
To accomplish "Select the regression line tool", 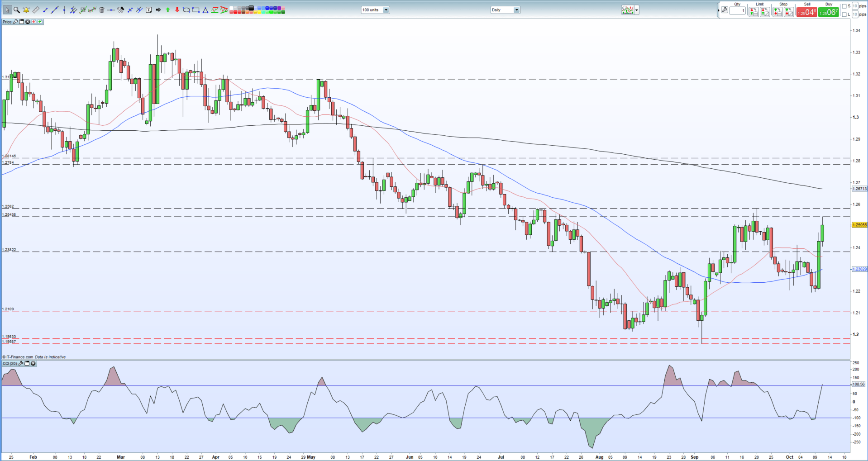I will [92, 10].
